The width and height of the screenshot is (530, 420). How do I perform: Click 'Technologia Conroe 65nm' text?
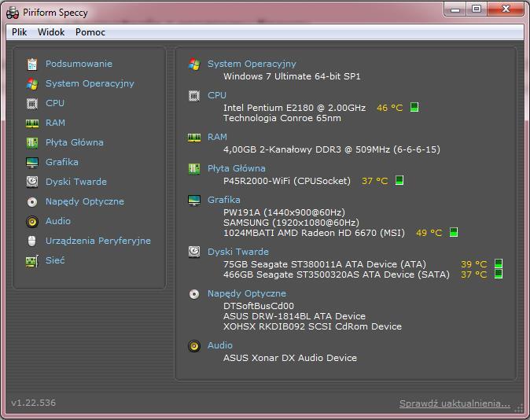point(282,118)
